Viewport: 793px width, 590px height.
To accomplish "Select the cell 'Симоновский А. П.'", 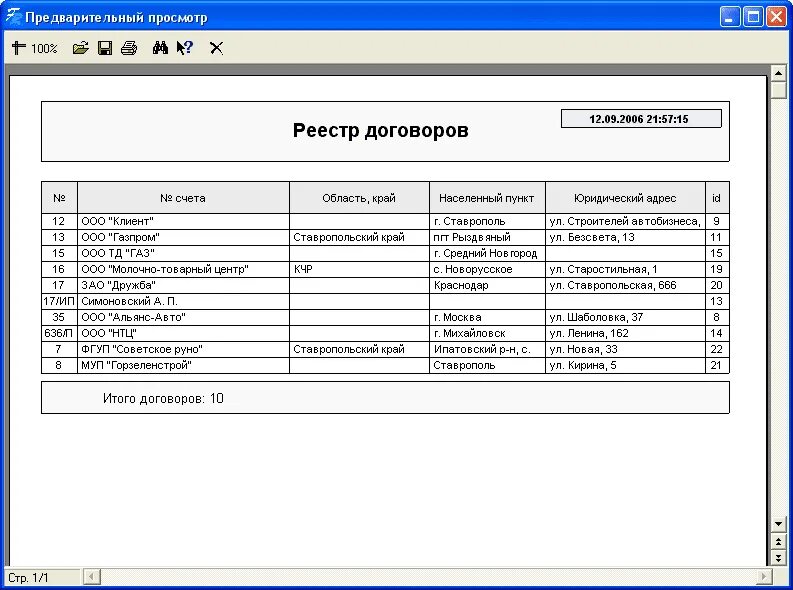I will (x=183, y=301).
